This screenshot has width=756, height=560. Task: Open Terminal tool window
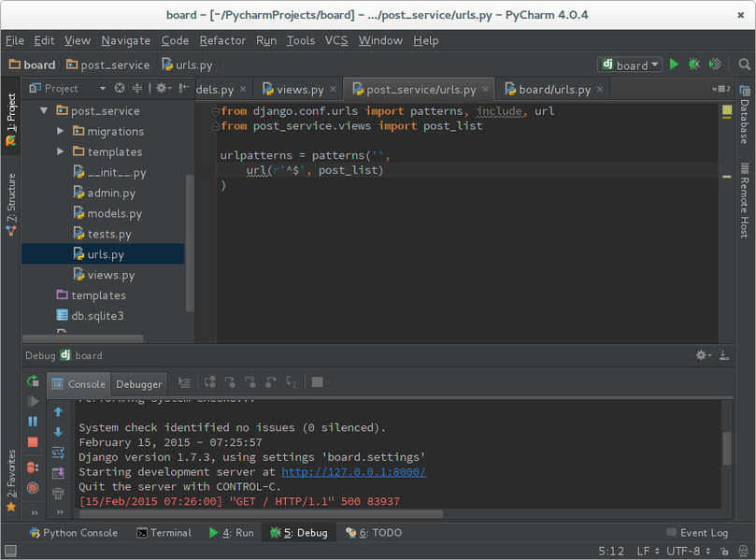[164, 533]
